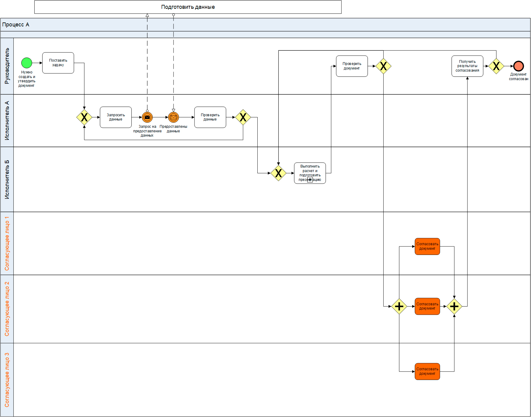Select the 'Руководитель' lane header
This screenshot has width=532, height=417.
click(x=7, y=66)
